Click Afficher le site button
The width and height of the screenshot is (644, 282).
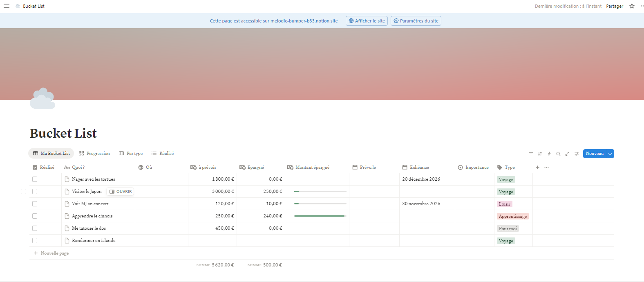click(x=367, y=21)
